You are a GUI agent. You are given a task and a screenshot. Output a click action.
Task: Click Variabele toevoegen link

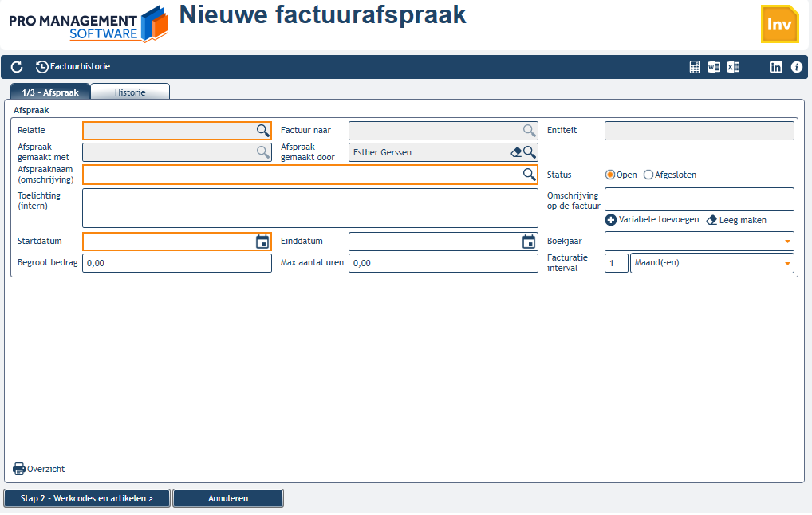coord(652,220)
